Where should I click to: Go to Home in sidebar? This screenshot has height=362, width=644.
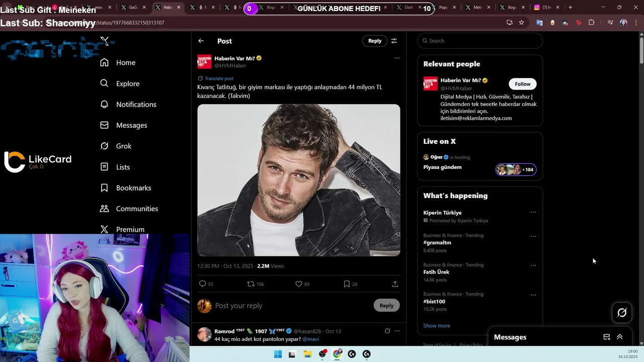pos(118,62)
